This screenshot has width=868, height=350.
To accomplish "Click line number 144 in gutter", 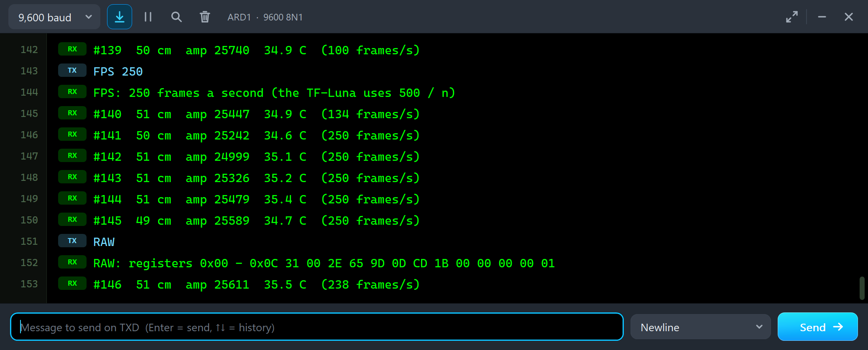I will [x=29, y=92].
